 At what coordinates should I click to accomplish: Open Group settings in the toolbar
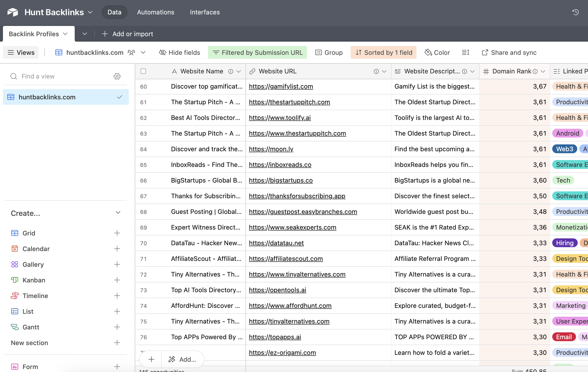[x=329, y=52]
